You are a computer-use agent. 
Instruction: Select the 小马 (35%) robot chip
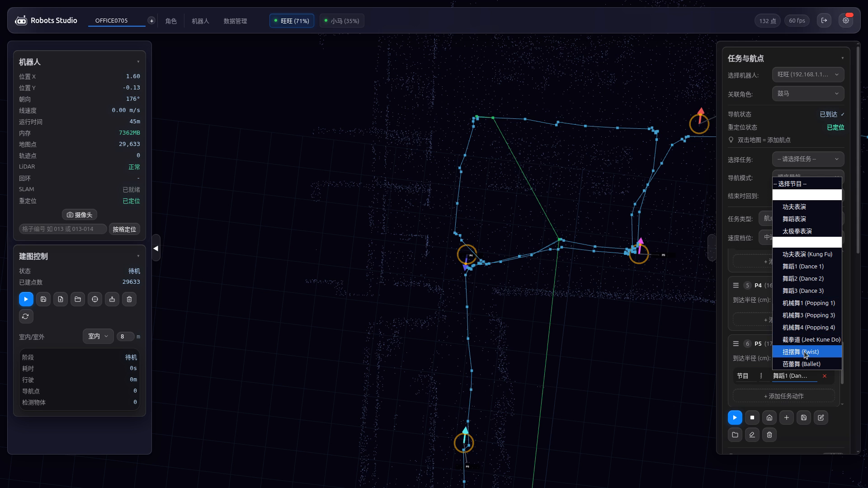coord(342,21)
